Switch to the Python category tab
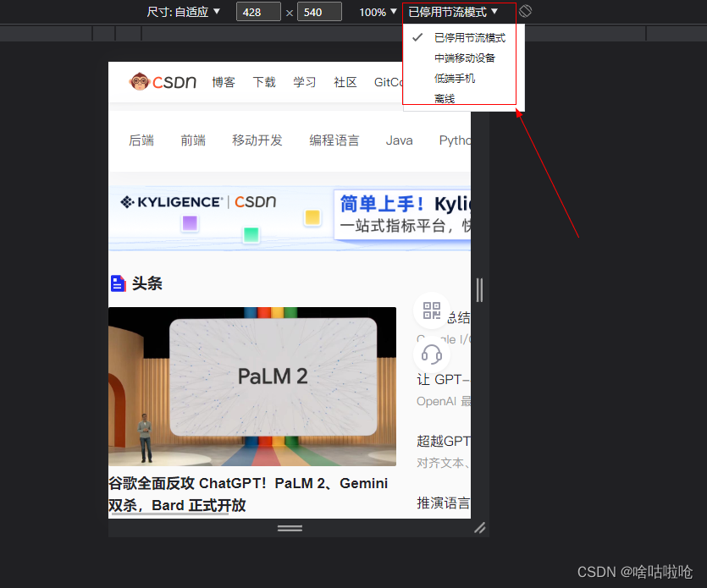The height and width of the screenshot is (588, 707). click(x=455, y=140)
